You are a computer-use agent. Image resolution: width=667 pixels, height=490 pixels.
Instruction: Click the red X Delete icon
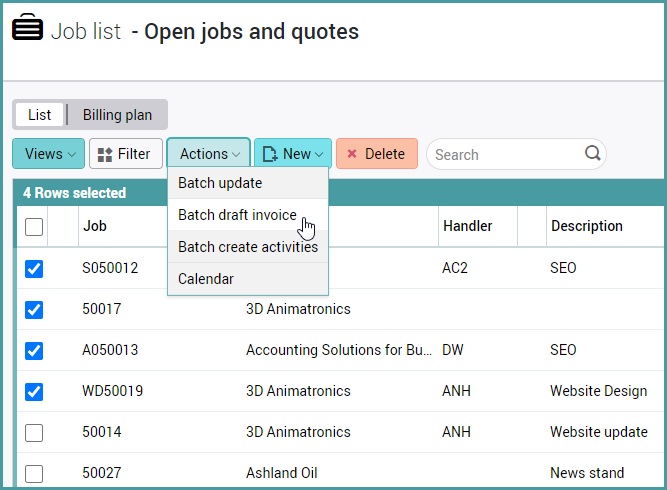[x=352, y=154]
